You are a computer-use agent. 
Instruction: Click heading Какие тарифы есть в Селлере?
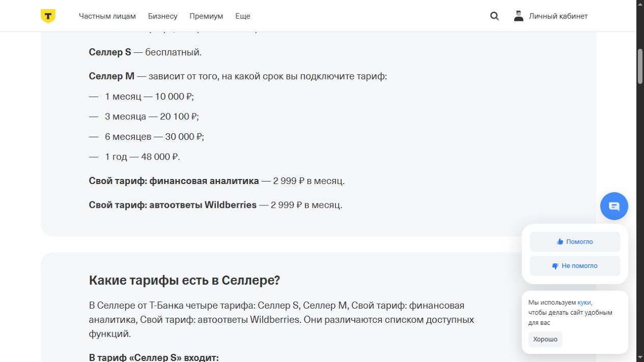pos(184,280)
